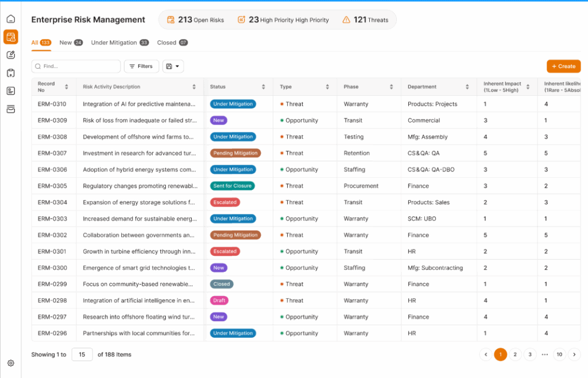Open the Home icon in the sidebar
588x378 pixels.
10,19
